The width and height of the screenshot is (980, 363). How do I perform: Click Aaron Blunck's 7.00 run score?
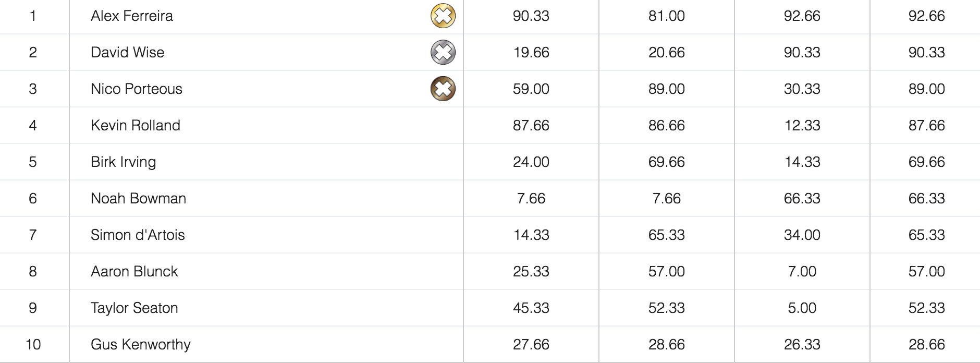(x=802, y=271)
